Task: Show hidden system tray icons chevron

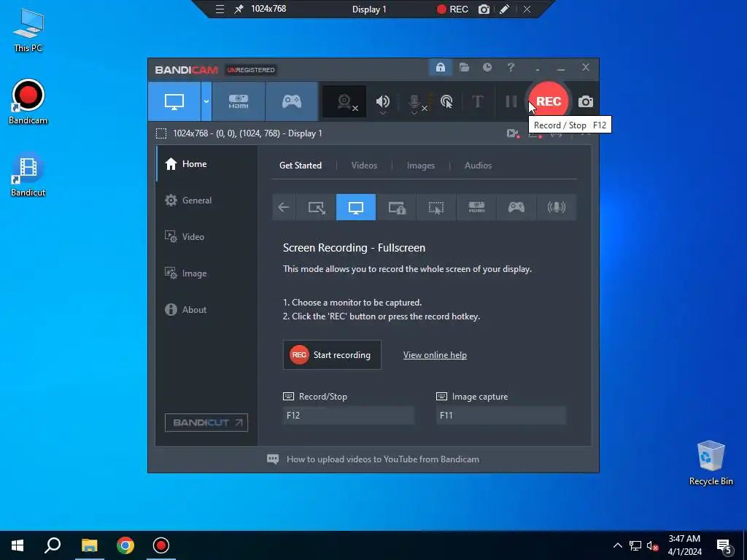Action: 617,545
